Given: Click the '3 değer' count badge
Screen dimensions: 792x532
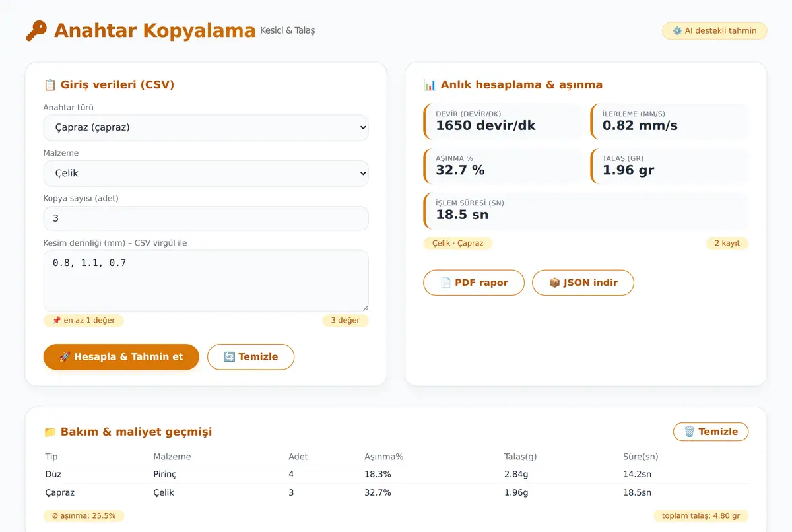Looking at the screenshot, I should 345,321.
